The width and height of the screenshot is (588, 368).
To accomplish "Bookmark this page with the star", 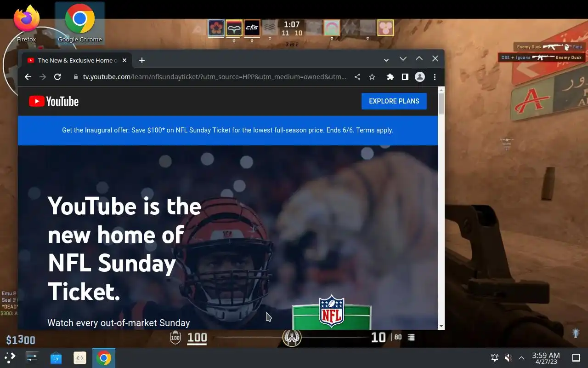I will pos(372,77).
